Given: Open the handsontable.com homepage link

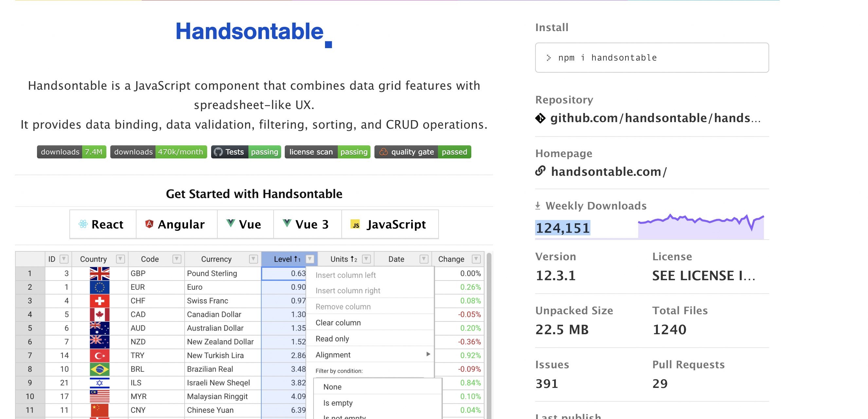Looking at the screenshot, I should 608,172.
